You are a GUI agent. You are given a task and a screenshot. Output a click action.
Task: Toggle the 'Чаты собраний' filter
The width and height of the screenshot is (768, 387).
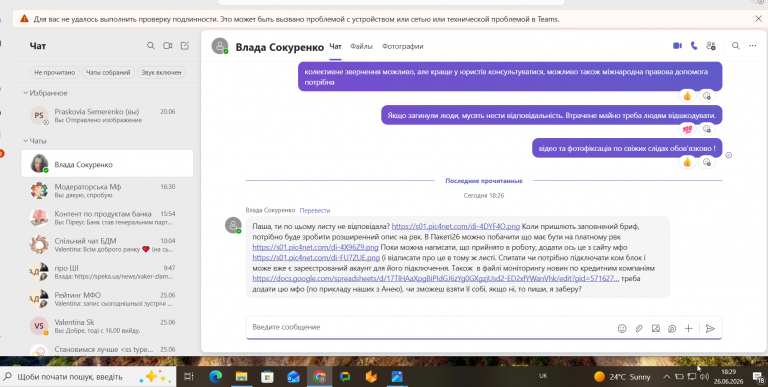(108, 73)
